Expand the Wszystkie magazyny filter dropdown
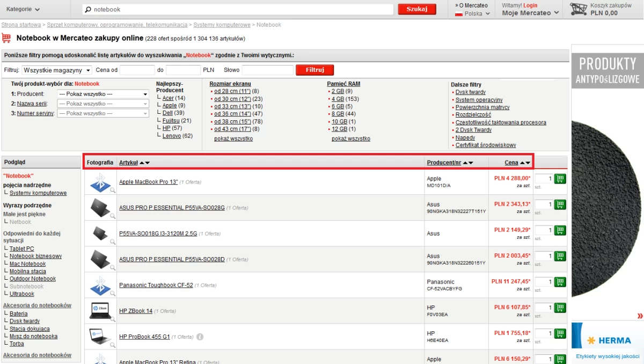This screenshot has width=644, height=364. tap(56, 70)
